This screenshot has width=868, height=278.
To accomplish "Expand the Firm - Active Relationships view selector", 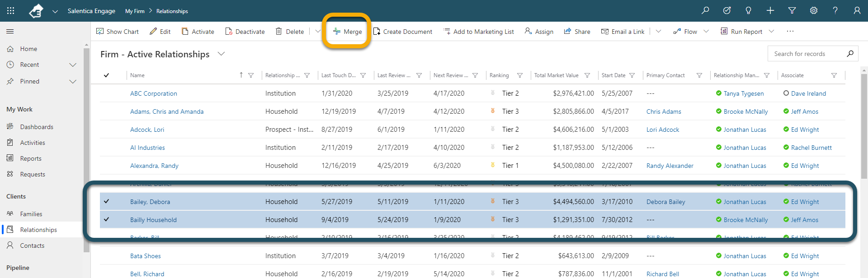I will (x=221, y=54).
